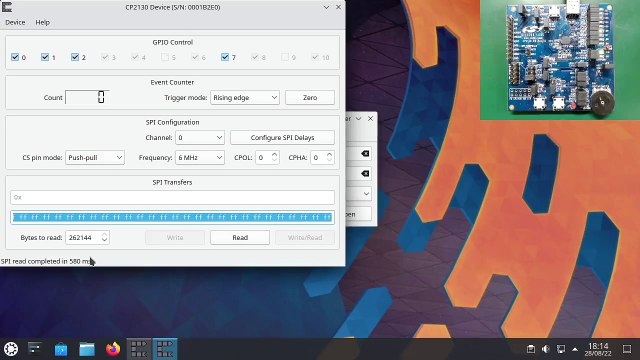The image size is (640, 360).
Task: Open the Device menu
Action: tap(15, 22)
